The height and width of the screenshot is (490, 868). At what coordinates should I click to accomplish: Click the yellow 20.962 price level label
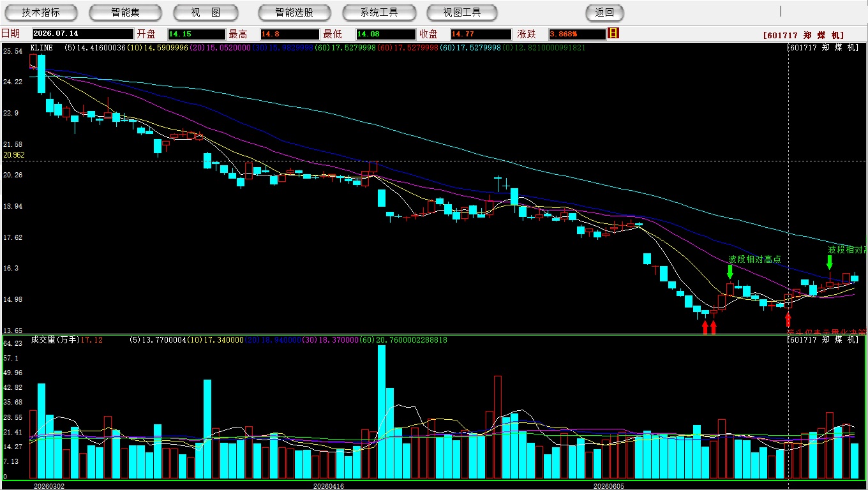(14, 155)
